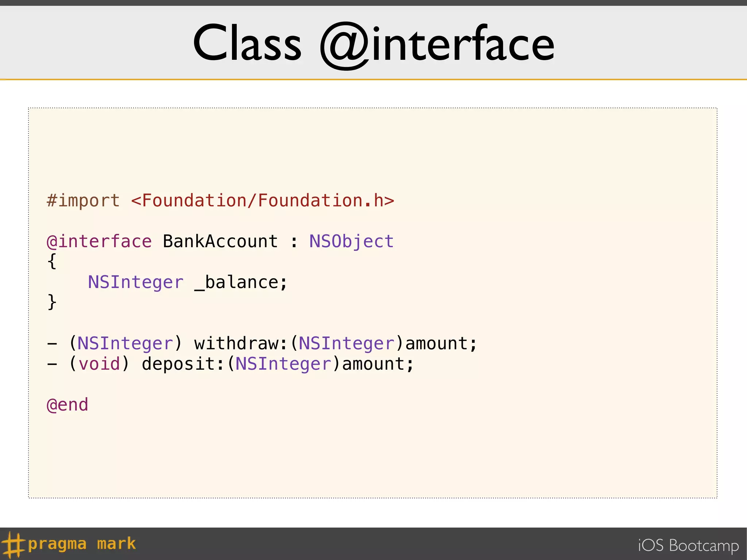Click the hash icon in footer logo
The image size is (747, 560).
click(13, 544)
